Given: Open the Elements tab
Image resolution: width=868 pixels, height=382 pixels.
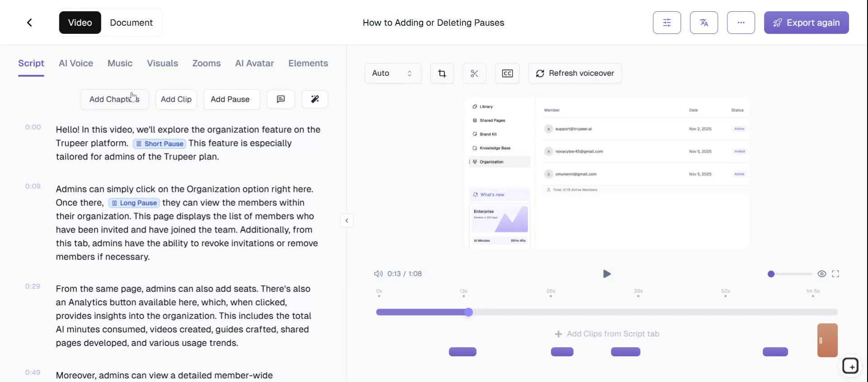Looking at the screenshot, I should (x=308, y=63).
